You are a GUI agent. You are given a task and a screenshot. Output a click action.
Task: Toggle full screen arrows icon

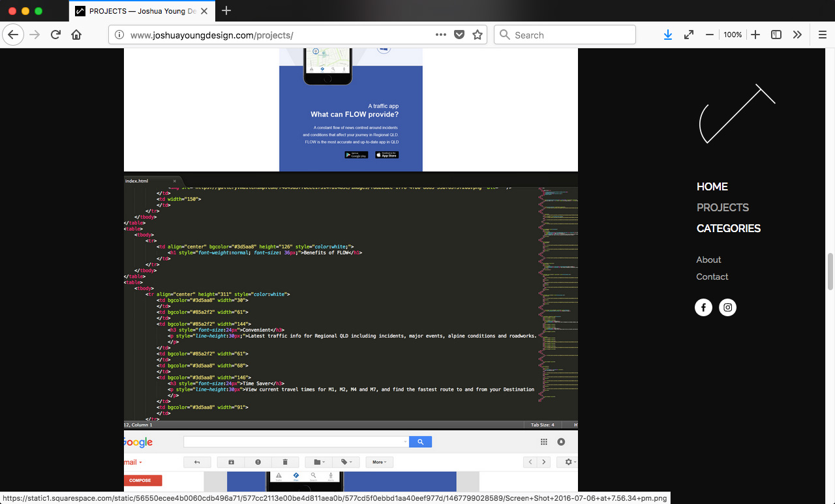point(689,35)
